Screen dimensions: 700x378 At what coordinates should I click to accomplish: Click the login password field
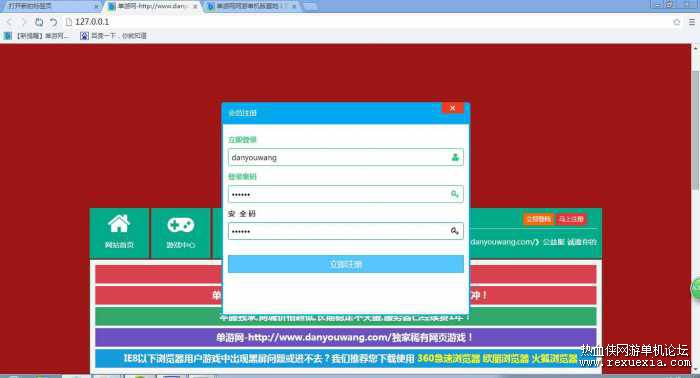(x=346, y=194)
